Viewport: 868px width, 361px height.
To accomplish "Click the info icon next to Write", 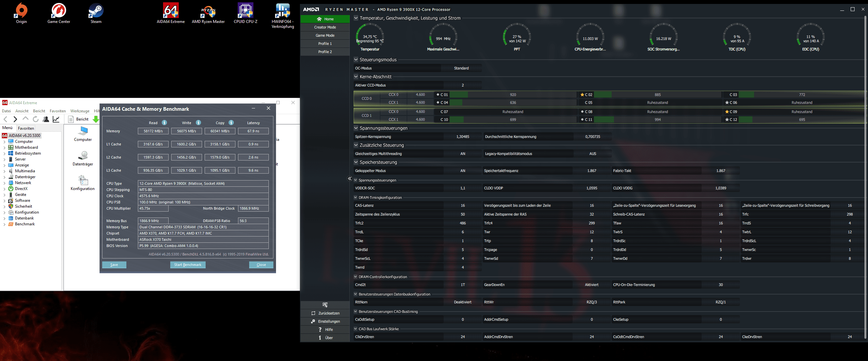I will click(x=198, y=123).
